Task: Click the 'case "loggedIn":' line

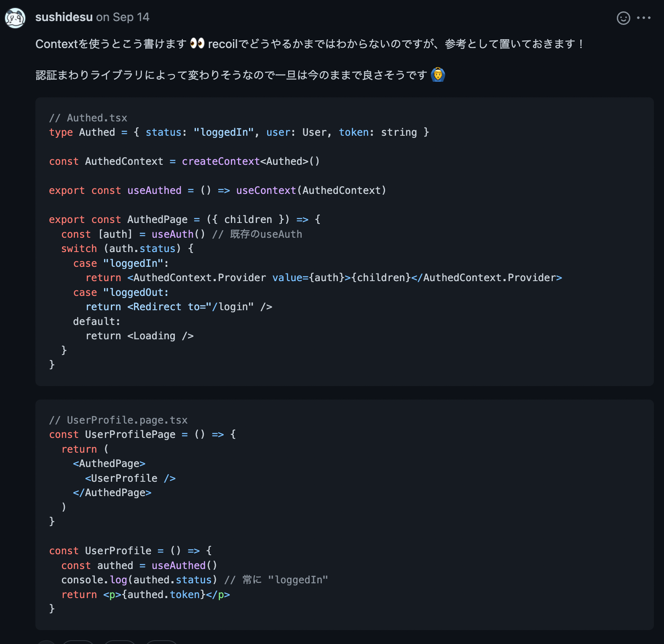Action: (121, 263)
